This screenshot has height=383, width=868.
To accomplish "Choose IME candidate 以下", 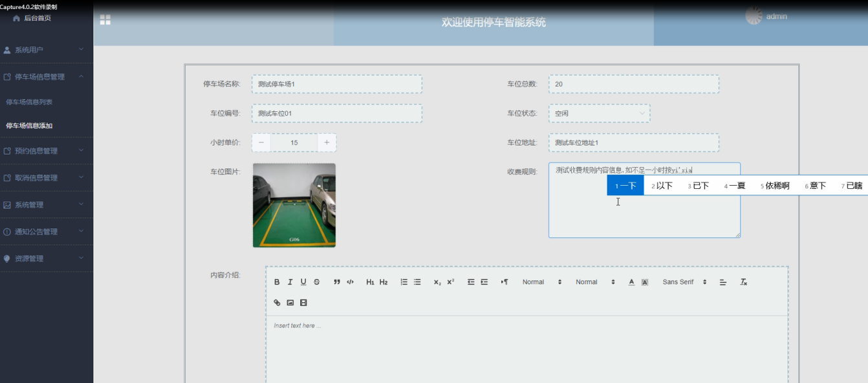I will (x=662, y=186).
